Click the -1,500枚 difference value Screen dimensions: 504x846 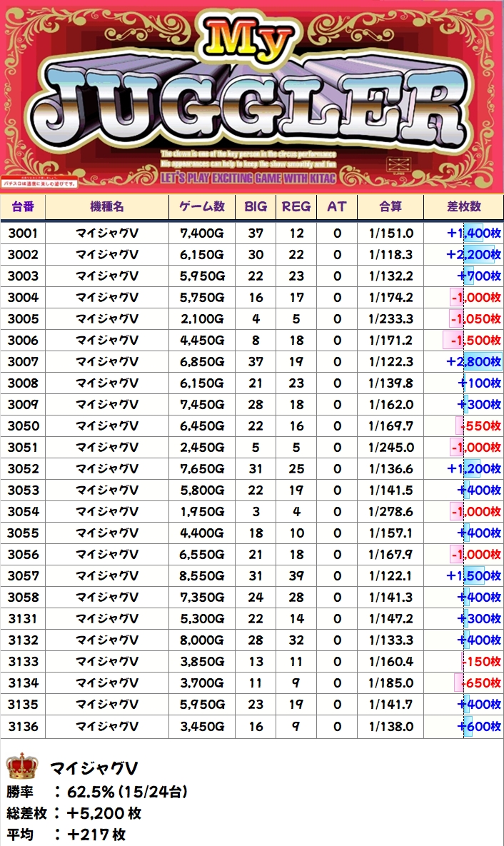[475, 341]
